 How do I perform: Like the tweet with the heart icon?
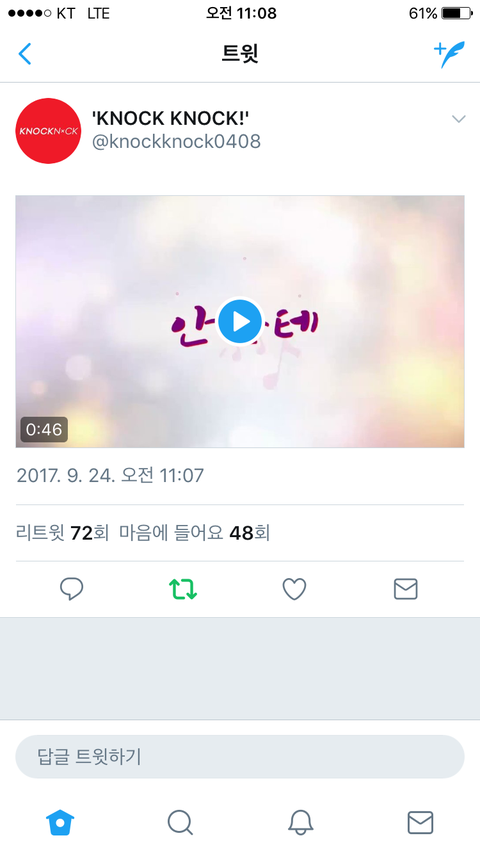[x=294, y=589]
